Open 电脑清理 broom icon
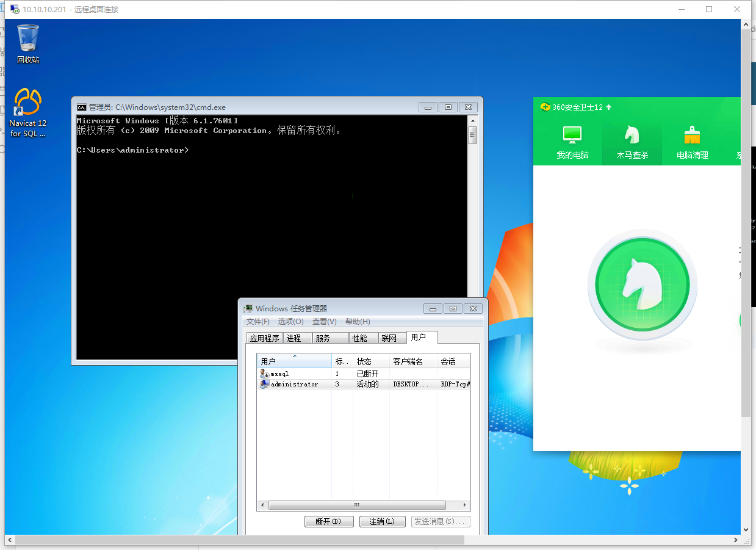The width and height of the screenshot is (756, 550). (x=692, y=134)
